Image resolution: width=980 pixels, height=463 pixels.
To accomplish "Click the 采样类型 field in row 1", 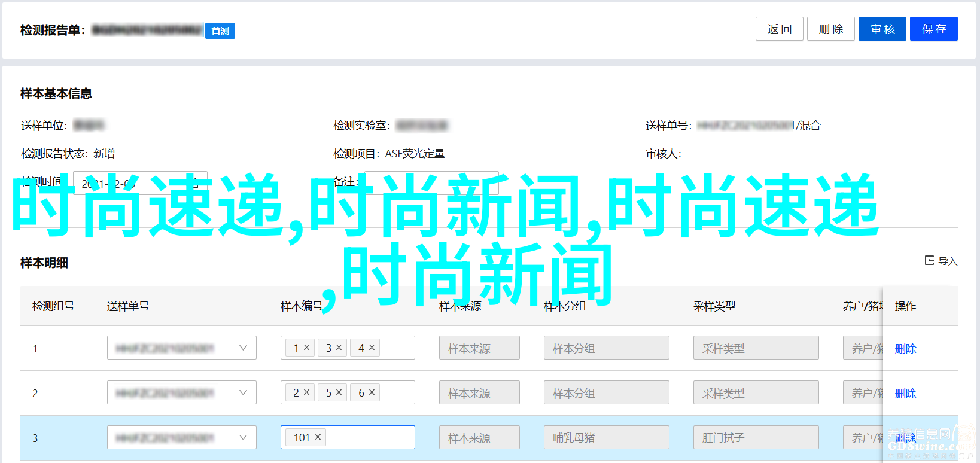I will (x=756, y=348).
